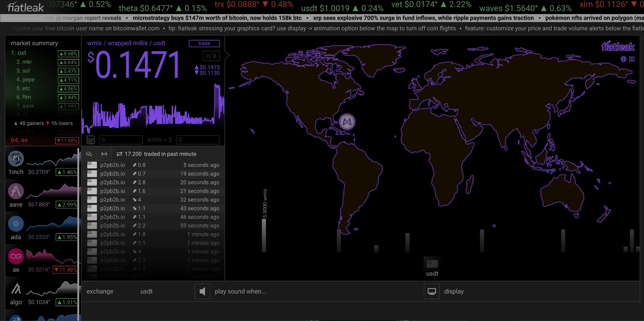Select the ada cardano coin logo
This screenshot has height=321, width=644.
(x=16, y=223)
